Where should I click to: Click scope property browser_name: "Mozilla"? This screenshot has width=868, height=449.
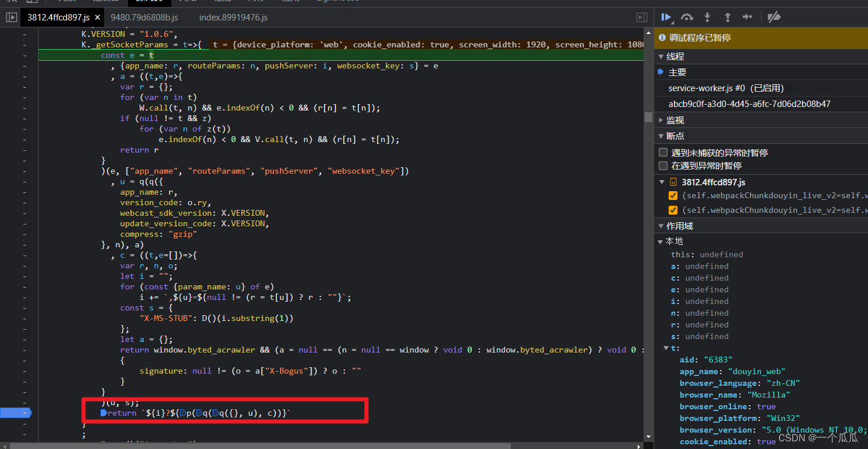pos(735,395)
